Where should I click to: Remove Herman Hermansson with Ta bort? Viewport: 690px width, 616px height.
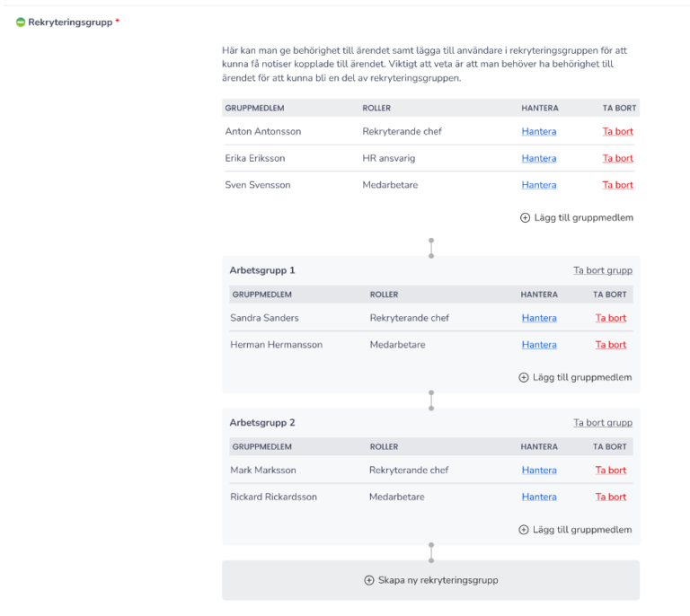click(611, 345)
